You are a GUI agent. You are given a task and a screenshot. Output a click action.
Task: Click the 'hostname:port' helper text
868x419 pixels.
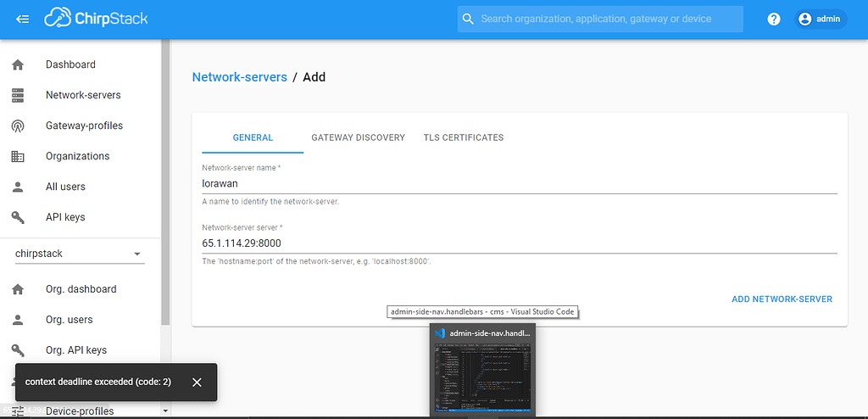317,261
